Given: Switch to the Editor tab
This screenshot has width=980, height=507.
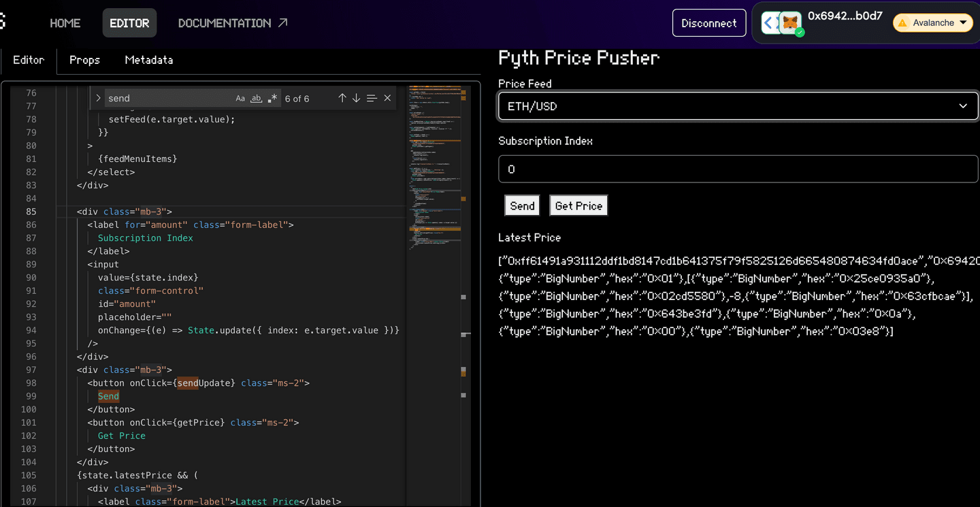Looking at the screenshot, I should pyautogui.click(x=29, y=60).
